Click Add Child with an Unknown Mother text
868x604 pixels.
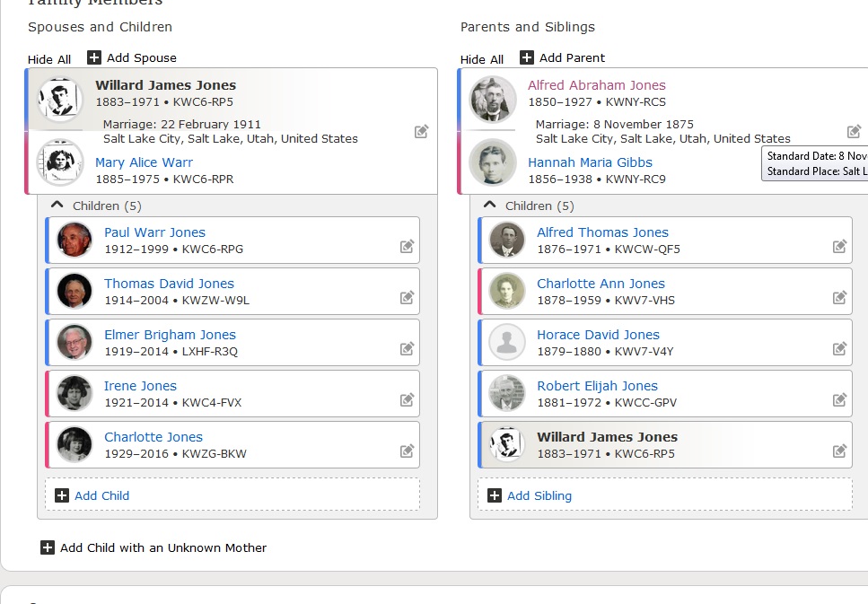(163, 547)
